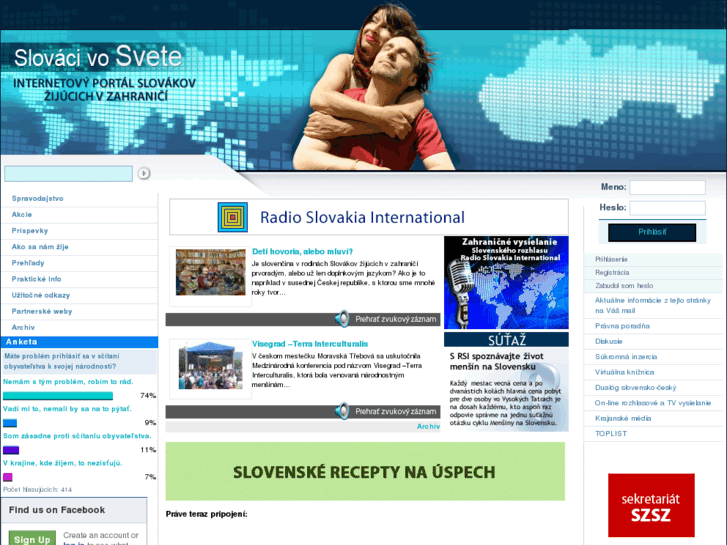Select Príspevky in the left menu
The width and height of the screenshot is (727, 545).
click(x=30, y=231)
